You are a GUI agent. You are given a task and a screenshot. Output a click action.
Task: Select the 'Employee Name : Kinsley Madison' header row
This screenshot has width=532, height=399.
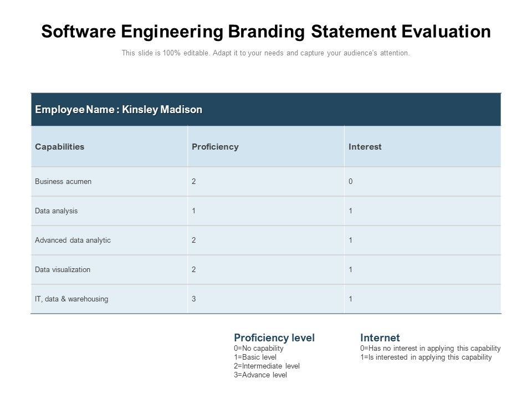click(266, 109)
